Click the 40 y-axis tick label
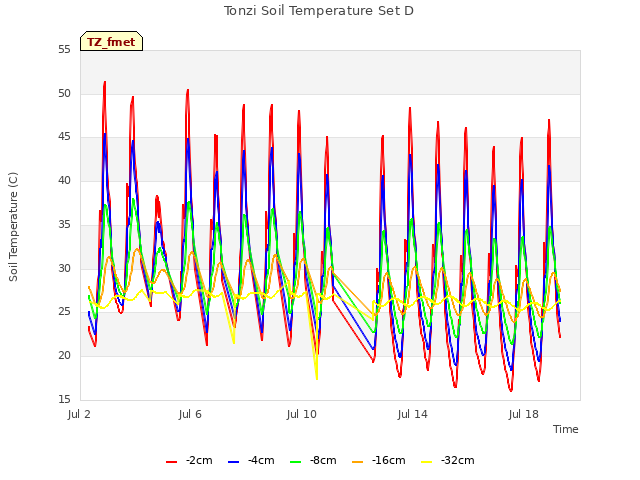Viewport: 640px width, 480px height. (x=64, y=181)
